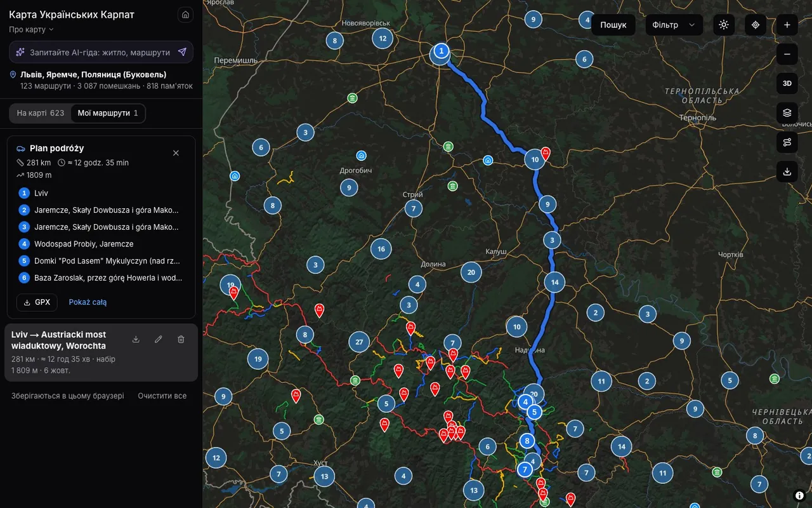The height and width of the screenshot is (508, 812).
Task: Click the red peak marker near Тернопіль route
Action: click(546, 153)
